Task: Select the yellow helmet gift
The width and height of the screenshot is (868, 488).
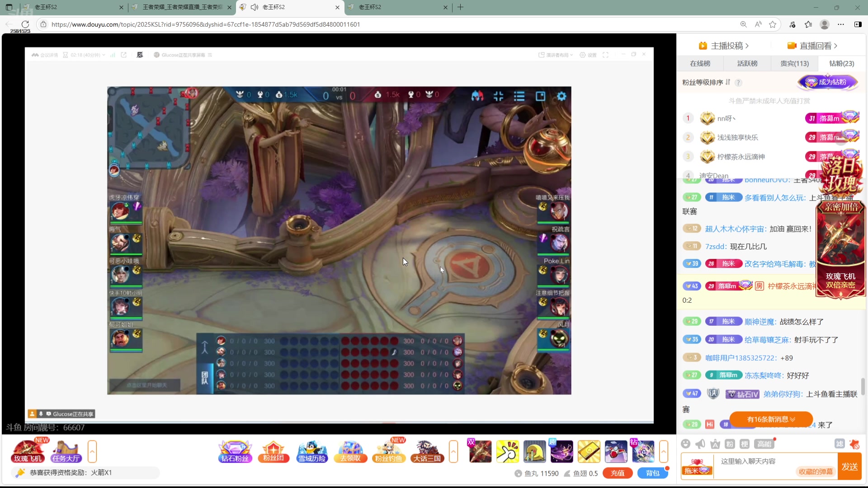Action: pyautogui.click(x=534, y=451)
